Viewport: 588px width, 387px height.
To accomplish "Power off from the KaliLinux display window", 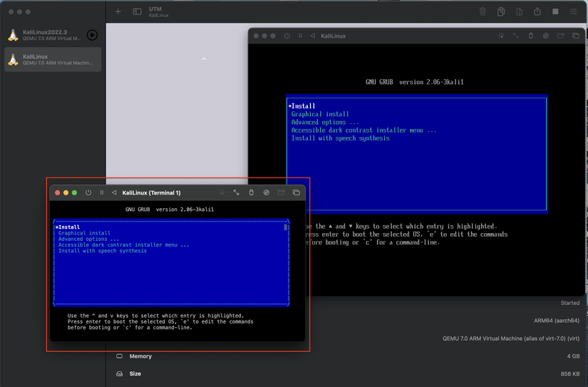I will point(287,36).
